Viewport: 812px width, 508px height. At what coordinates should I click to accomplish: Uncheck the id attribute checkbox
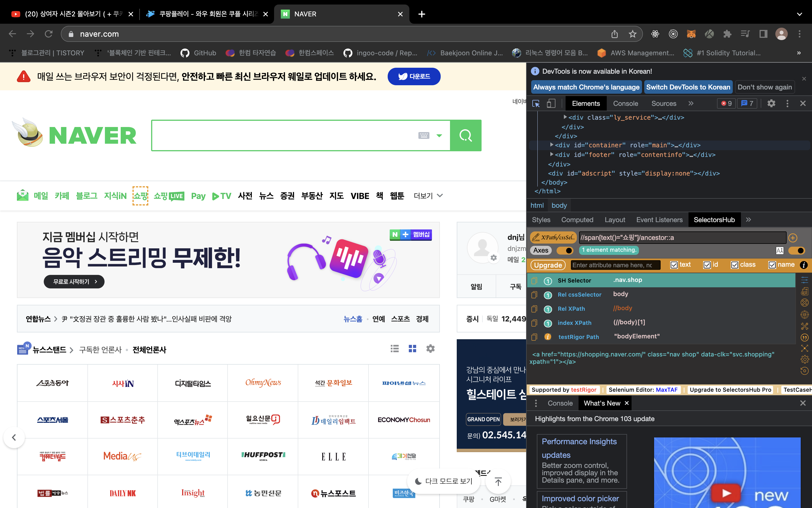pos(707,265)
